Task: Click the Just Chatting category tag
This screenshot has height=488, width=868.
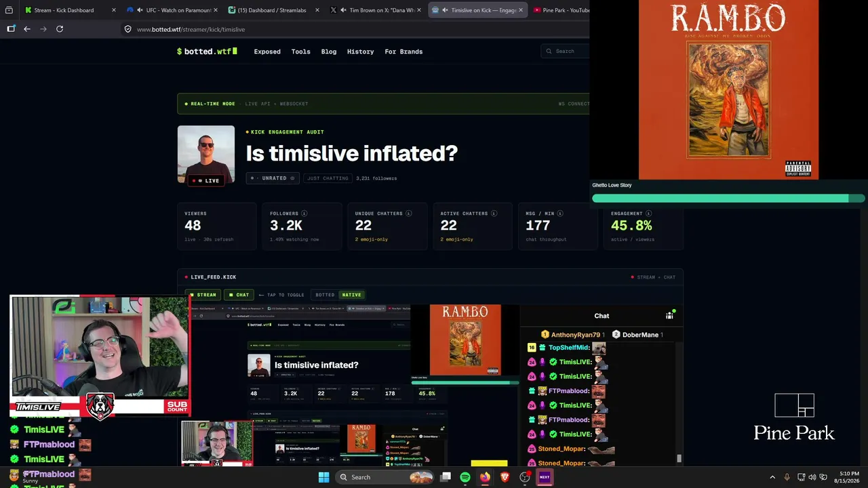Action: tap(328, 178)
